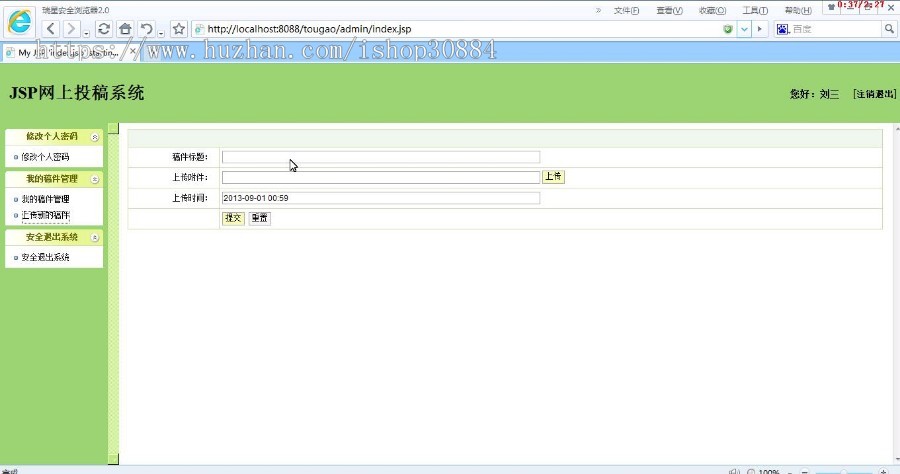Open the 帮助(H) menu
The width and height of the screenshot is (900, 474).
[798, 10]
